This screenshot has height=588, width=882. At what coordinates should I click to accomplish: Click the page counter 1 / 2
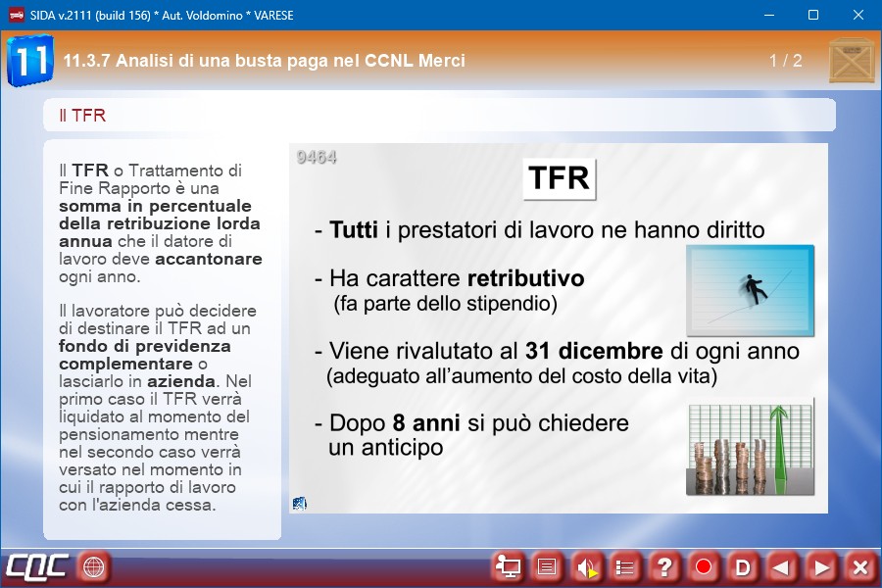pos(785,61)
